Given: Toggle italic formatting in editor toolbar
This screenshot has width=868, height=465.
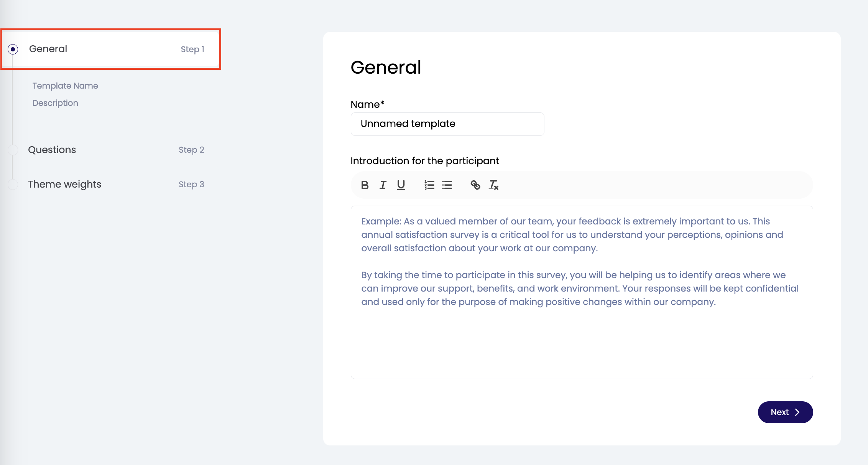Looking at the screenshot, I should click(x=383, y=185).
